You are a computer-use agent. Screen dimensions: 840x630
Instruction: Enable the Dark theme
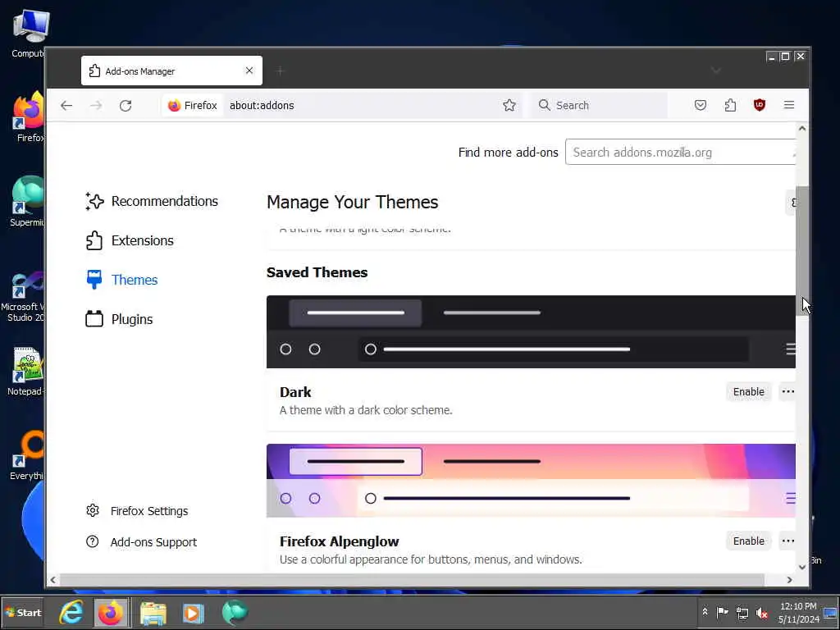point(748,392)
